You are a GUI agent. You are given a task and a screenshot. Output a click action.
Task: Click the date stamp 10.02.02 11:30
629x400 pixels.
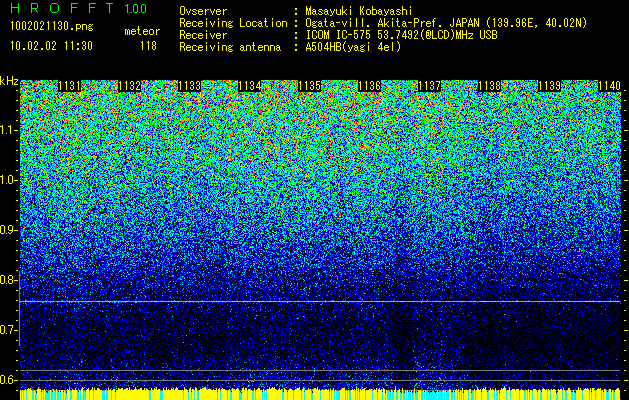(x=51, y=46)
